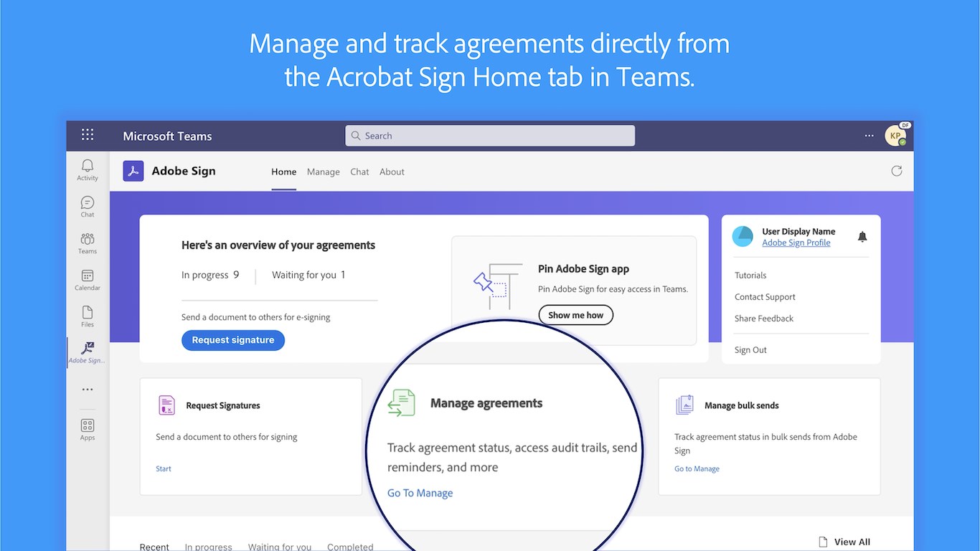The height and width of the screenshot is (551, 980).
Task: Open Files in the Teams sidebar
Action: click(88, 316)
